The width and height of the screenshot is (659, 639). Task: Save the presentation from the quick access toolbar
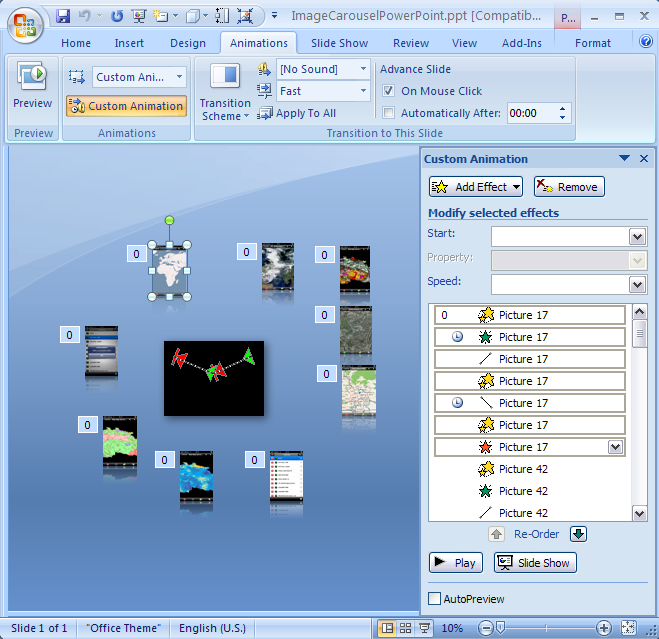click(x=64, y=16)
